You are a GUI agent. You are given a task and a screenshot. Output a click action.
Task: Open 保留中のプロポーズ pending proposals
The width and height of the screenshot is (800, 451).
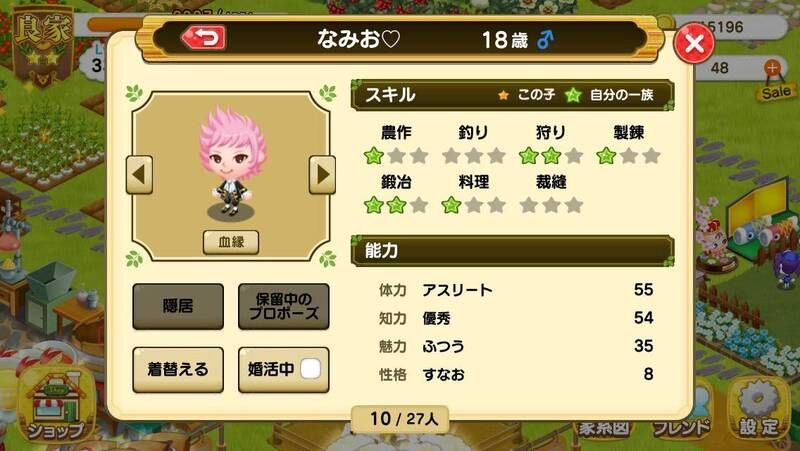click(x=284, y=306)
